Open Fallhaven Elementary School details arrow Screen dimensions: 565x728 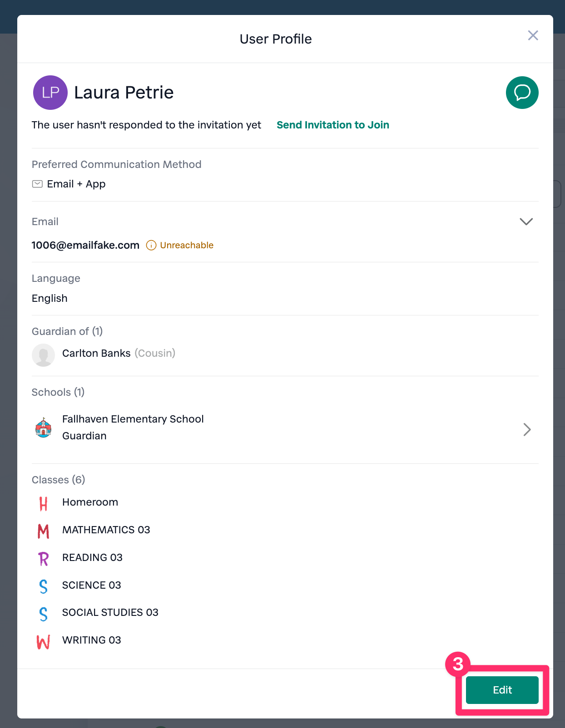[x=527, y=429]
